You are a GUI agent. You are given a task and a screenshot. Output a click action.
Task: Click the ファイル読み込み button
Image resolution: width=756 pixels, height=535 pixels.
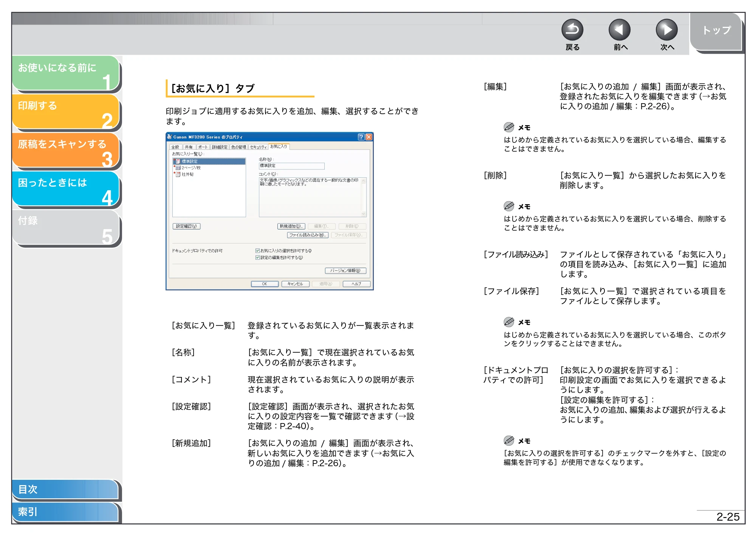[308, 235]
